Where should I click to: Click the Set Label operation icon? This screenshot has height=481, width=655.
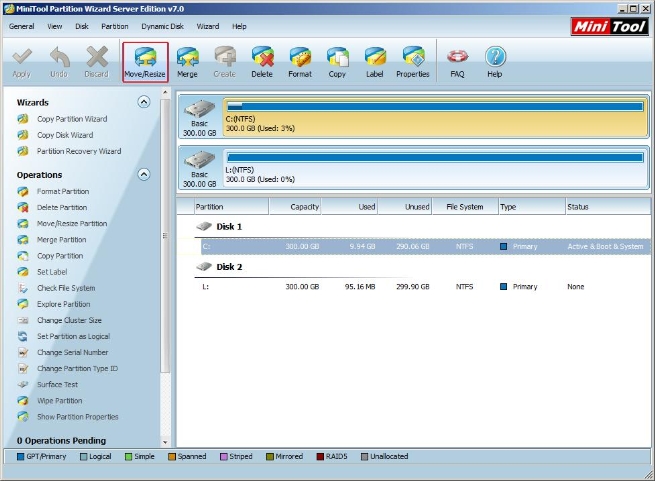[23, 272]
